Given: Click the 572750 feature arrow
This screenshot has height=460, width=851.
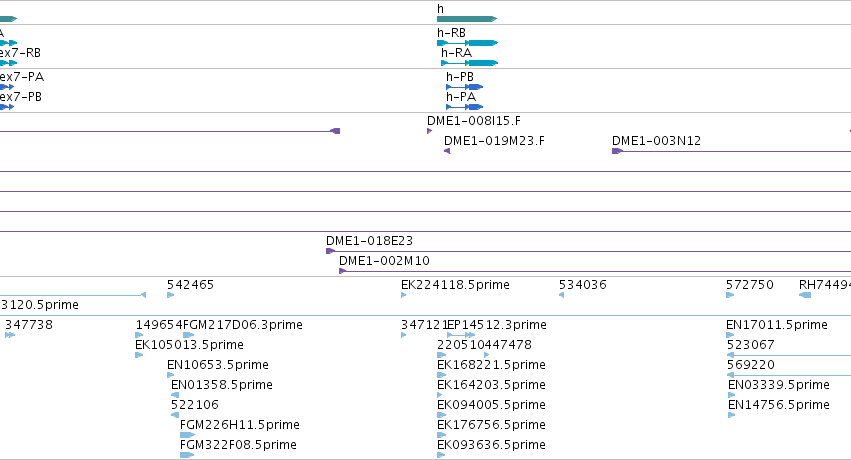Looking at the screenshot, I should pos(730,295).
